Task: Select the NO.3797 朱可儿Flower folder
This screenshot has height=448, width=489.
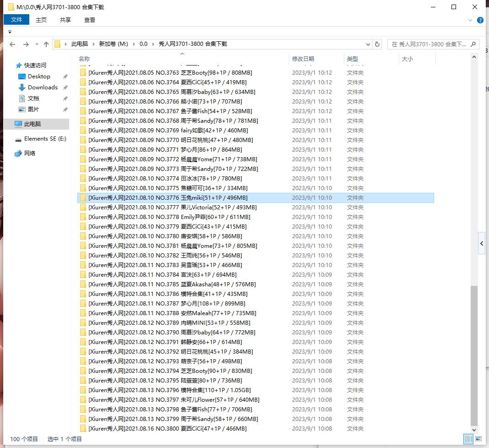Action: [256, 399]
